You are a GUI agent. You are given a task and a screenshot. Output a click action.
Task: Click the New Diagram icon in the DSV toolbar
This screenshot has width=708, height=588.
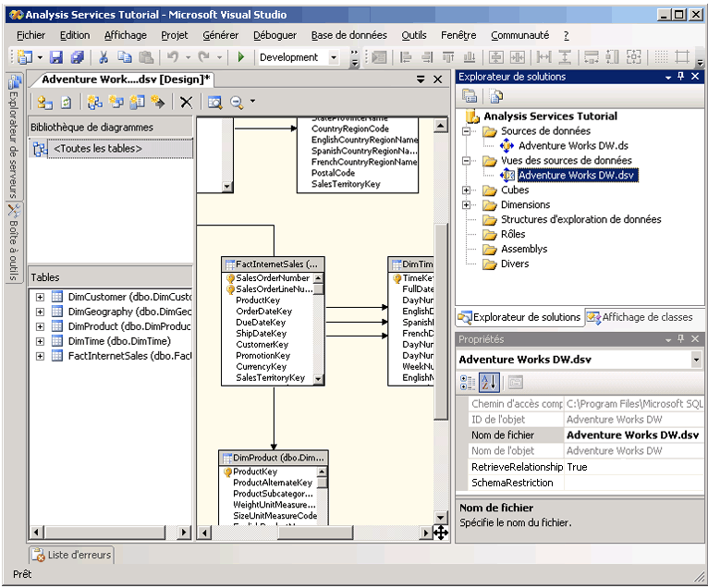click(94, 103)
